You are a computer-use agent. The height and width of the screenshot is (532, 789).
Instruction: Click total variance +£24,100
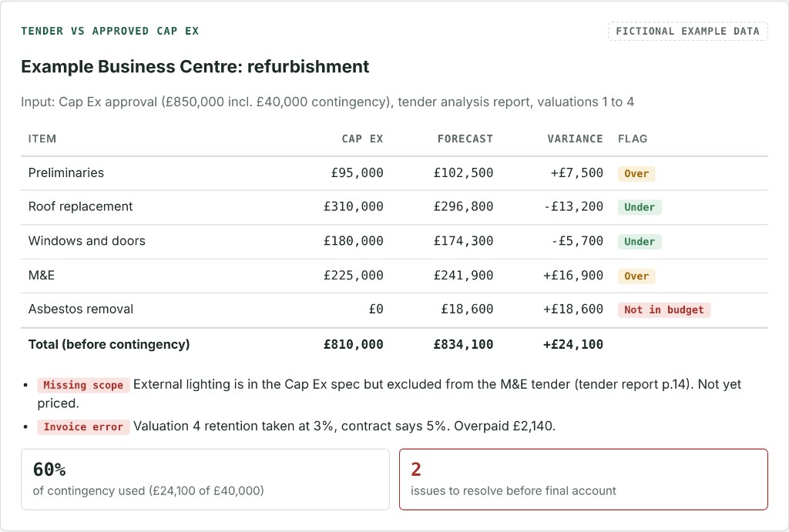point(573,344)
